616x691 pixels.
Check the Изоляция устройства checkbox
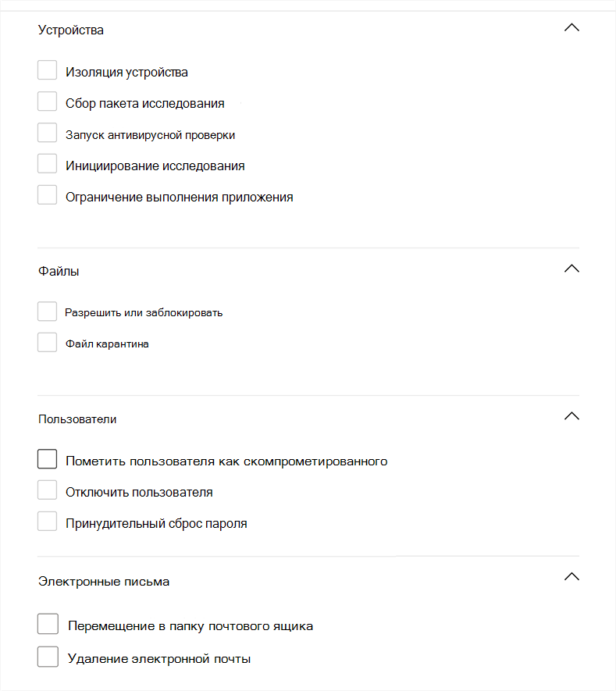click(47, 70)
